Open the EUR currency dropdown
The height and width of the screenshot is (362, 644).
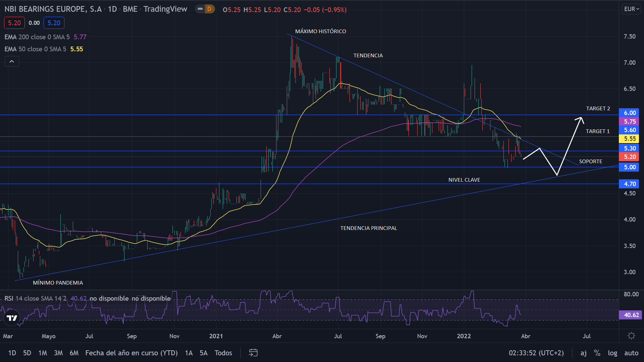tap(631, 9)
